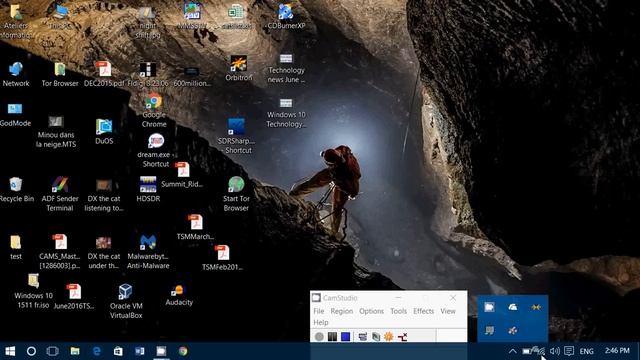This screenshot has height=360, width=640.
Task: Select the Summit_Rid PDF desktop file
Action: pos(182,175)
